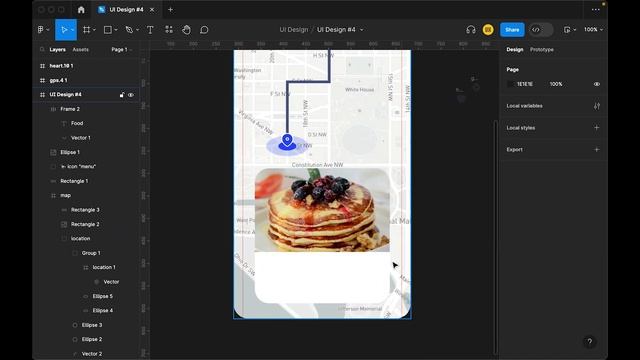Click the Local variables row
Screen dimensions: 640x360
coord(553,106)
